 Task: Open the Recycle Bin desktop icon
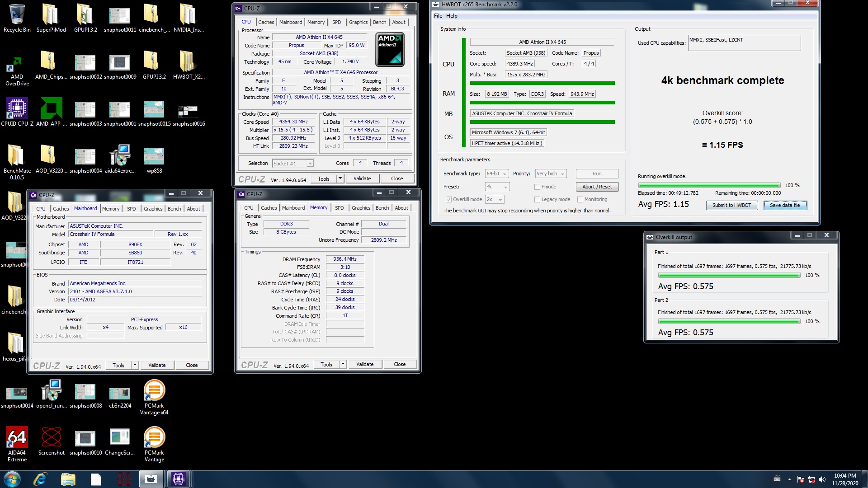tap(17, 18)
